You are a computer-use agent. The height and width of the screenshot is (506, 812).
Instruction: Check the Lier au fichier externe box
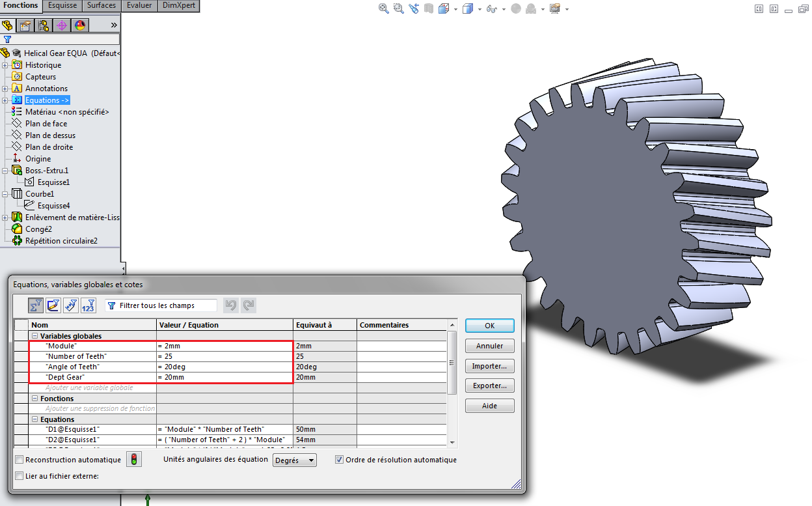pos(19,475)
